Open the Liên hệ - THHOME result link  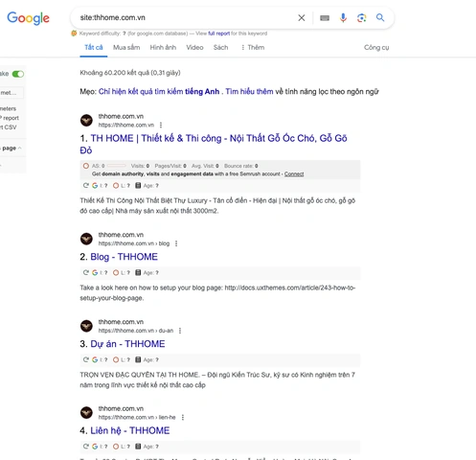[130, 430]
